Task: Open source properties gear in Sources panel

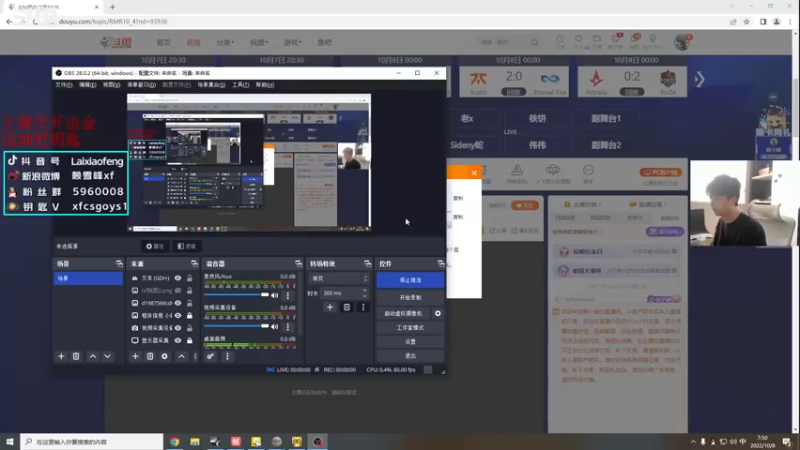Action: [x=164, y=356]
